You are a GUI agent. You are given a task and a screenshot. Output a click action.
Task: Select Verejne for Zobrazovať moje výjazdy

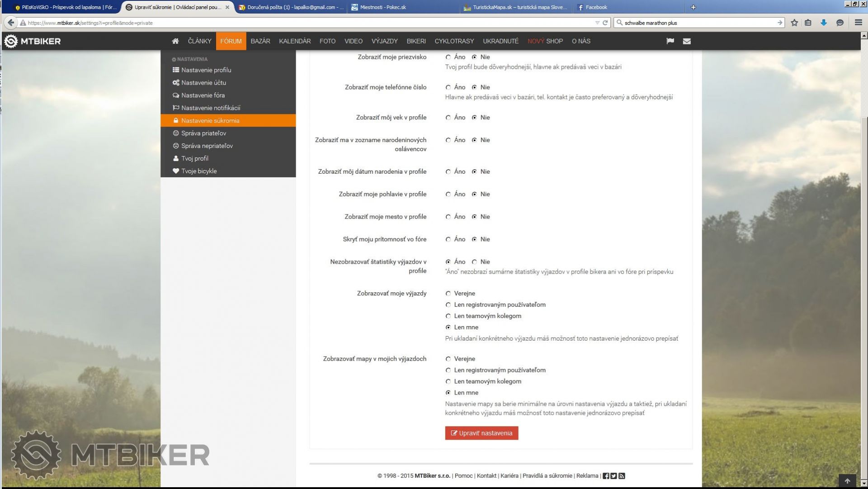pos(448,294)
